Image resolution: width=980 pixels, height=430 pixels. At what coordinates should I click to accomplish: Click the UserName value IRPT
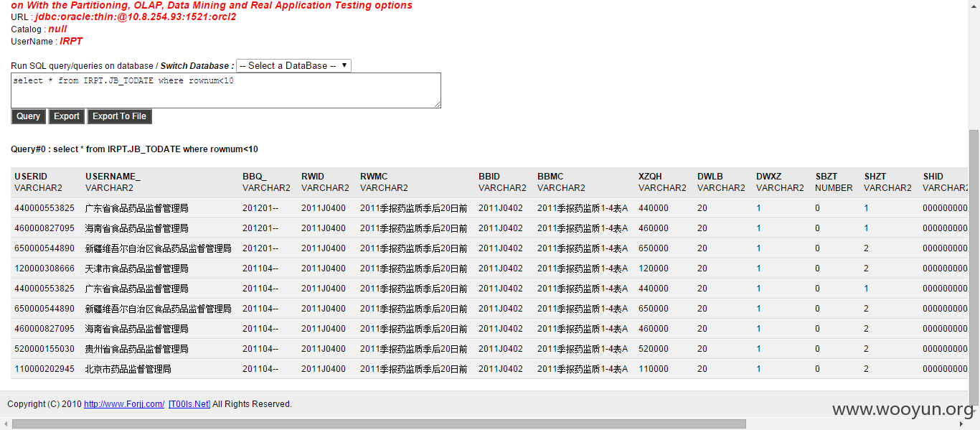click(x=71, y=41)
